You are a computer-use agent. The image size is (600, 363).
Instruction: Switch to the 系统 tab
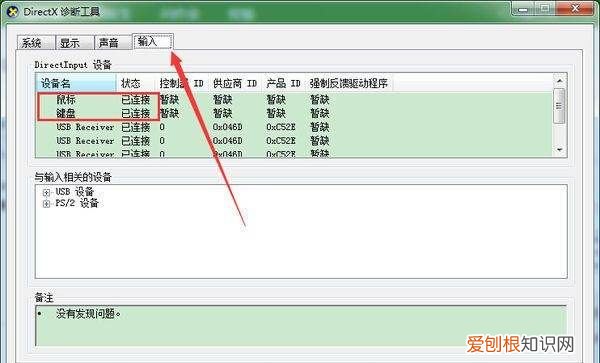pos(36,42)
